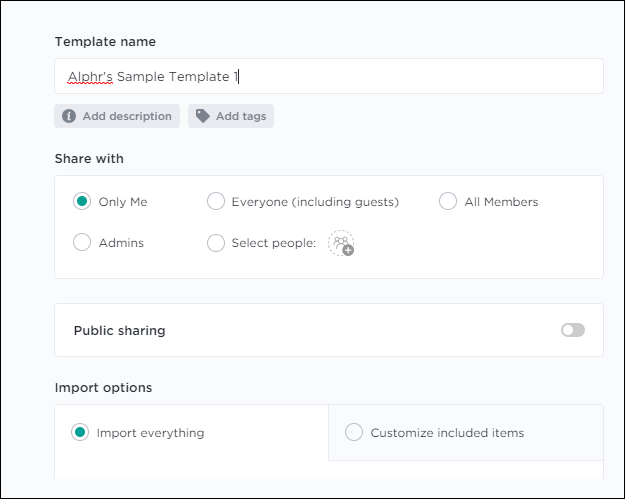The height and width of the screenshot is (499, 625).
Task: Click the Import options section heading
Action: point(103,387)
